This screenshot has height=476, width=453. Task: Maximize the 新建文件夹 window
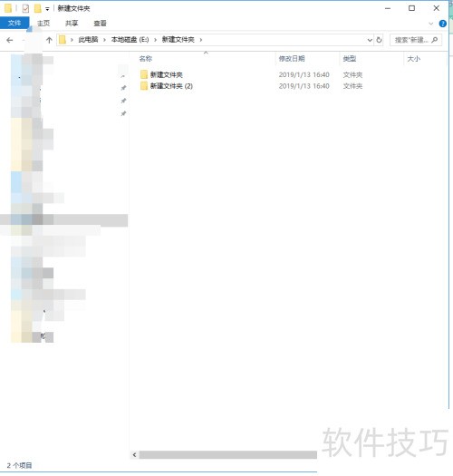[411, 8]
